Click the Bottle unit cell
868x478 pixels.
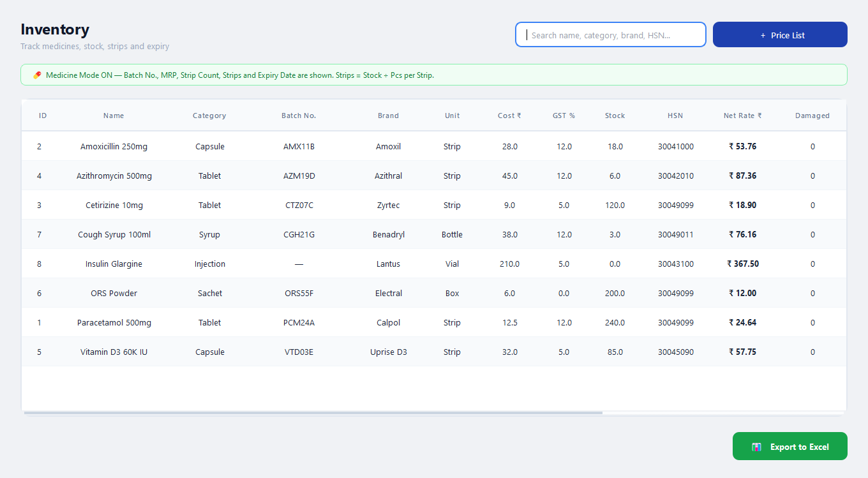pos(452,234)
